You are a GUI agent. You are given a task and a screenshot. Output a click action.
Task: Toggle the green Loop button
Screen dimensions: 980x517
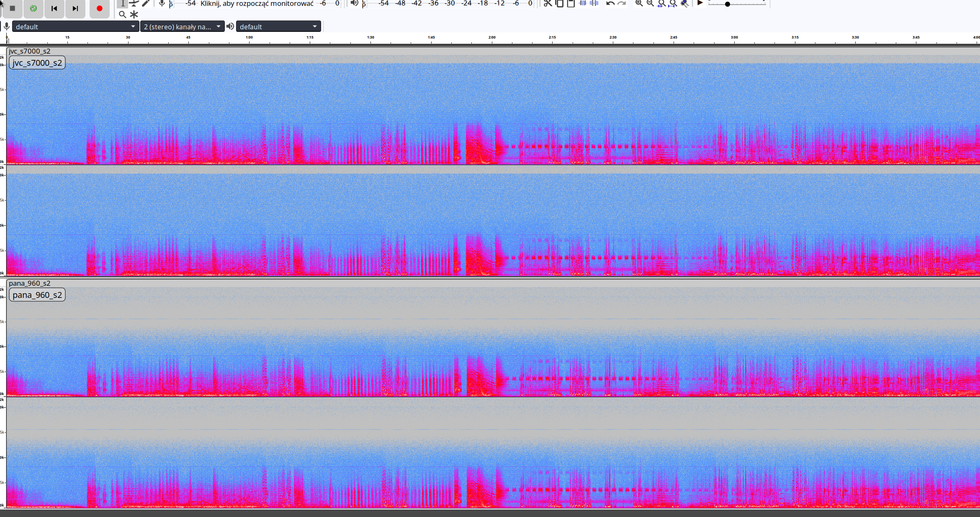tap(33, 8)
